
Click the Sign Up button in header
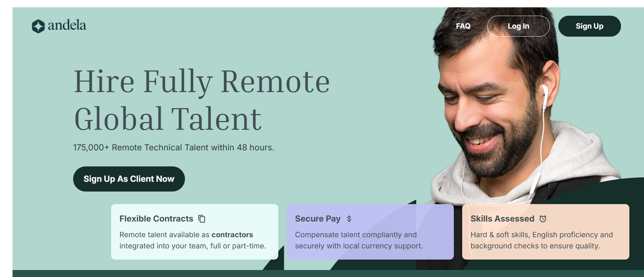(589, 26)
